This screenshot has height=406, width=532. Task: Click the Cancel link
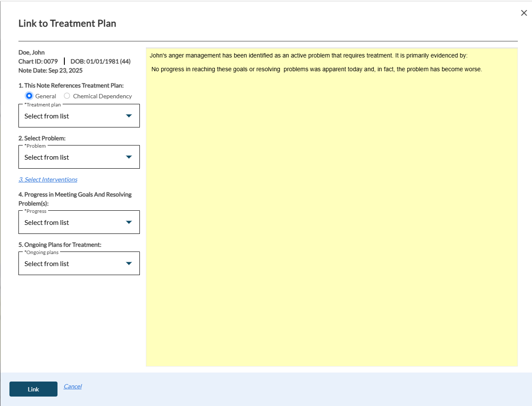point(73,386)
